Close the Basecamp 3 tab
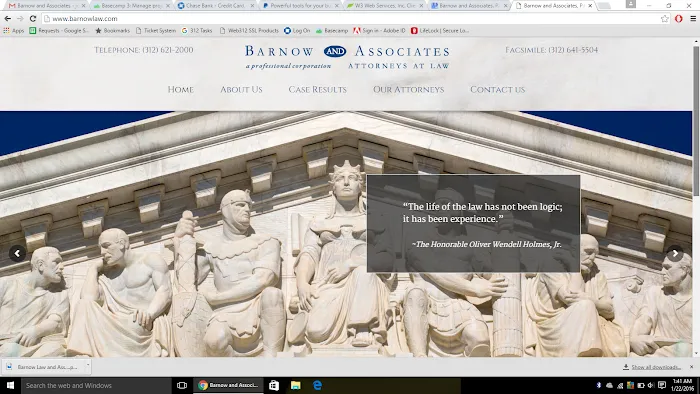The height and width of the screenshot is (394, 700). point(168,6)
